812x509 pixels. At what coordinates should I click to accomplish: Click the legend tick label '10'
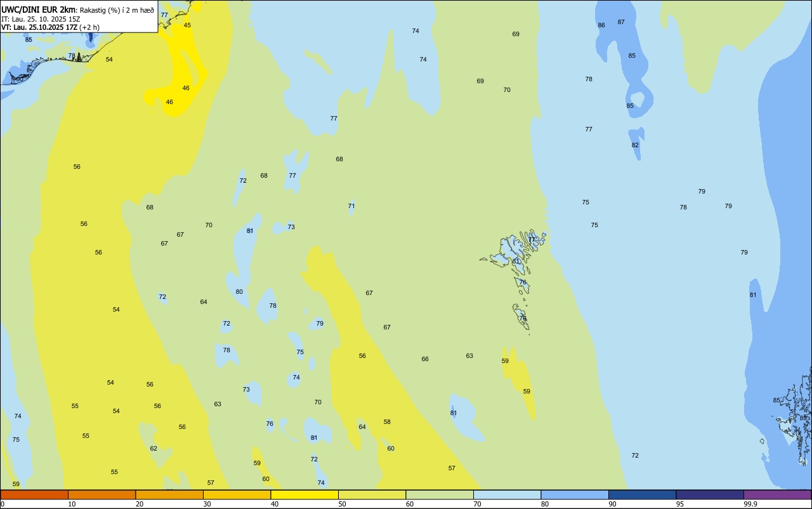click(x=72, y=504)
